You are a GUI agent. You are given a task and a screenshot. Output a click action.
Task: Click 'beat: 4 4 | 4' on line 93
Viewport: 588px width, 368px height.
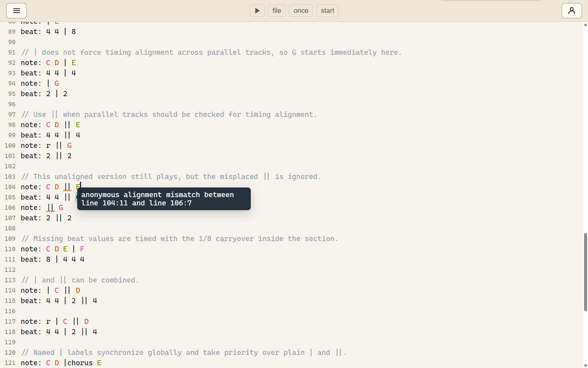click(x=48, y=73)
